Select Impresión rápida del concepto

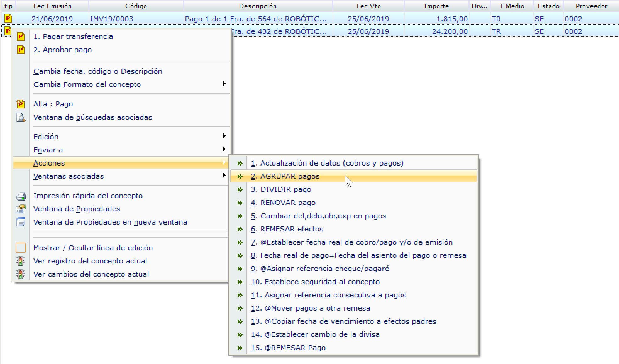pos(88,196)
